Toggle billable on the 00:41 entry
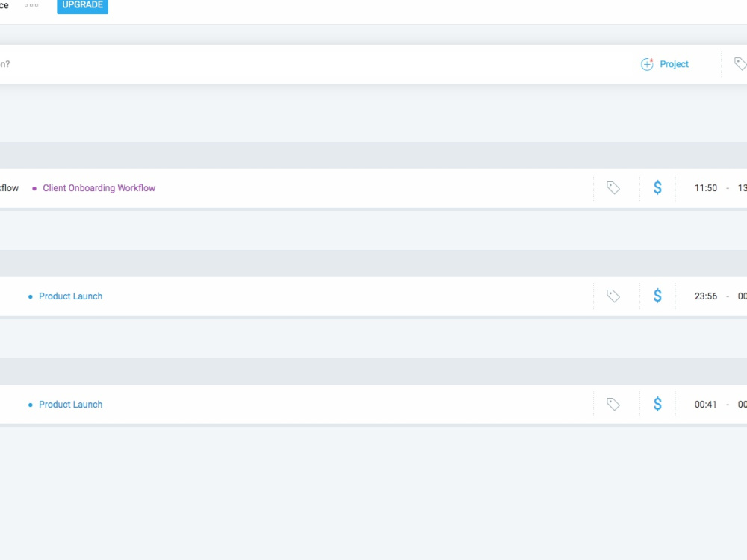Screen dimensions: 747x560 pos(657,404)
